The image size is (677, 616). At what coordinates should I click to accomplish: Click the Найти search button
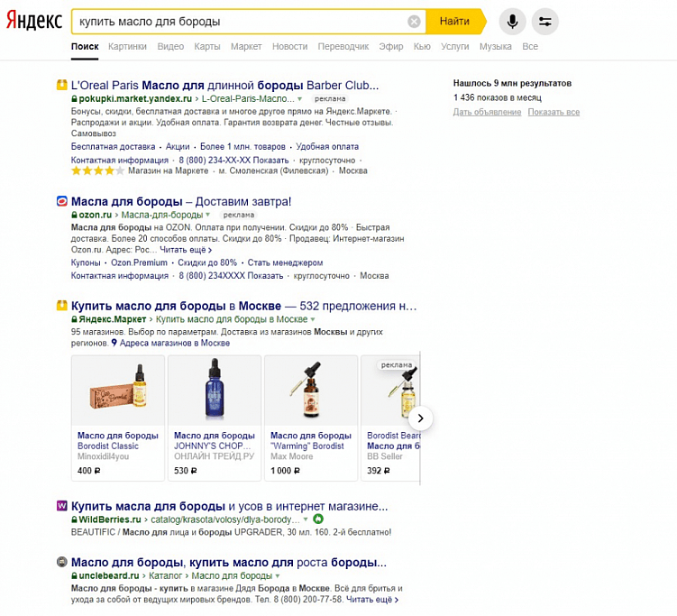click(x=455, y=21)
